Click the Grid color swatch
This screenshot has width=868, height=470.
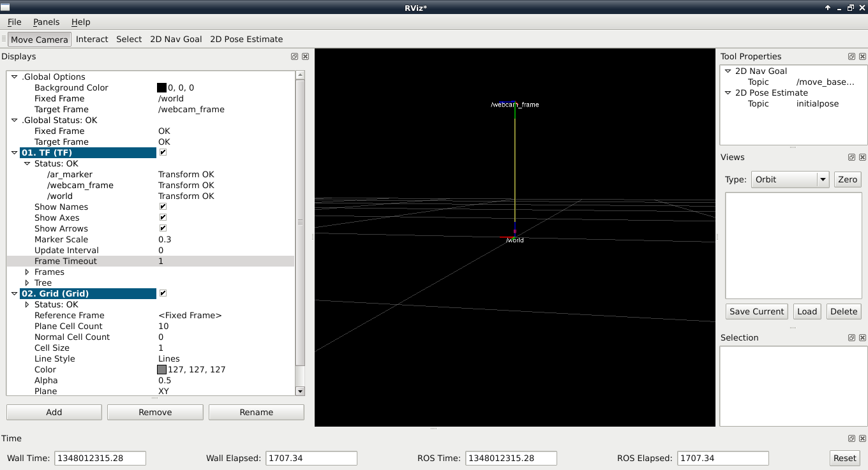coord(162,370)
